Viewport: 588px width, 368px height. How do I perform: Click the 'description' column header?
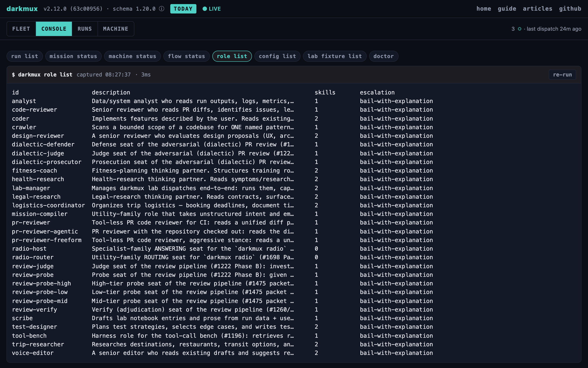tap(111, 92)
